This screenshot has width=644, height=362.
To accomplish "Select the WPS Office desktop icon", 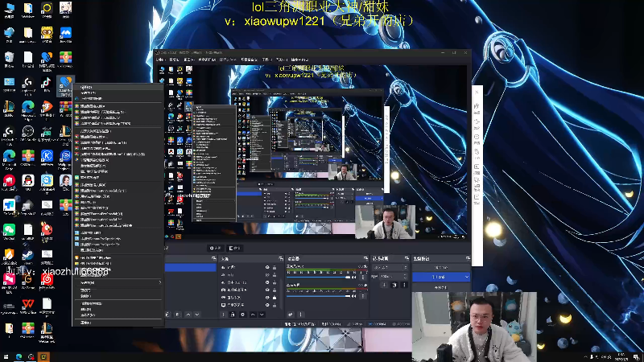I will tap(27, 306).
